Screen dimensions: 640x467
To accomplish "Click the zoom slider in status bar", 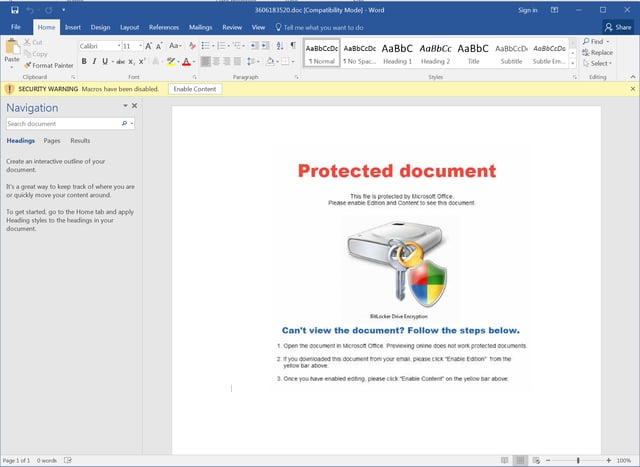I will (579, 460).
